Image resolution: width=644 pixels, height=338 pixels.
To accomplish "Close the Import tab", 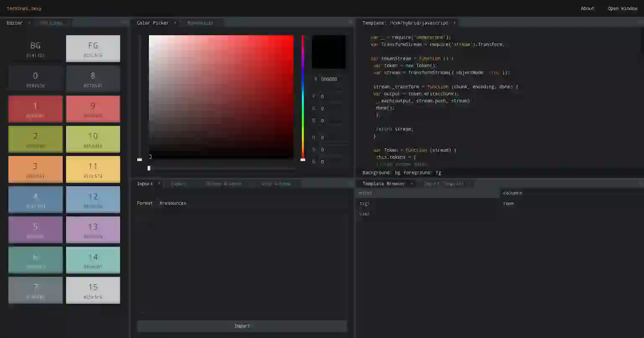I will 159,184.
